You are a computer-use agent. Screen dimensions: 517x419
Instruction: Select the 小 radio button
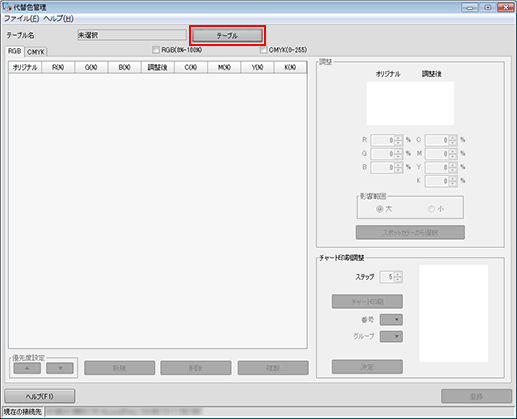pos(431,209)
